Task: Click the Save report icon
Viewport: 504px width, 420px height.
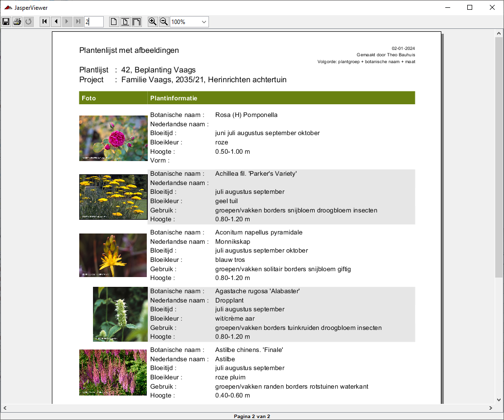Action: pyautogui.click(x=6, y=22)
